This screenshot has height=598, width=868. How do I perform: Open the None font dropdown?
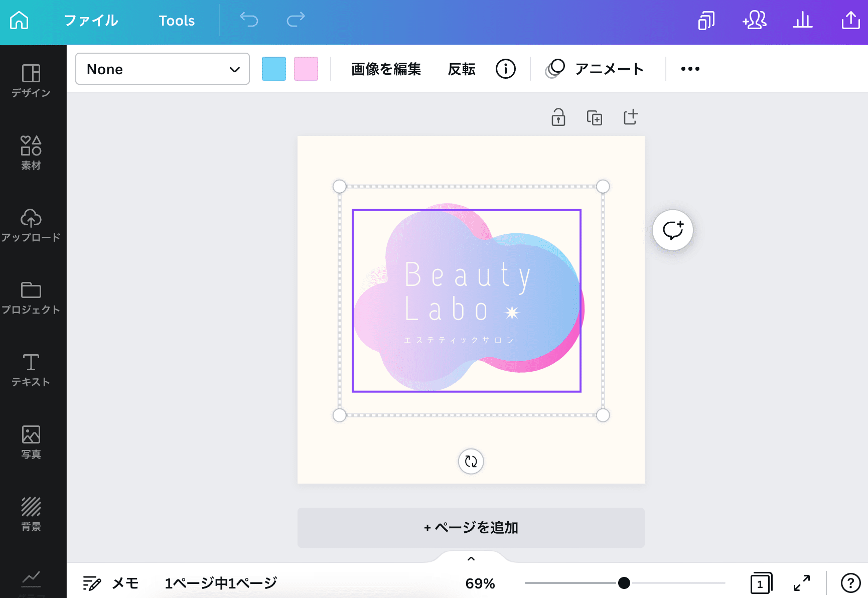[x=162, y=69]
